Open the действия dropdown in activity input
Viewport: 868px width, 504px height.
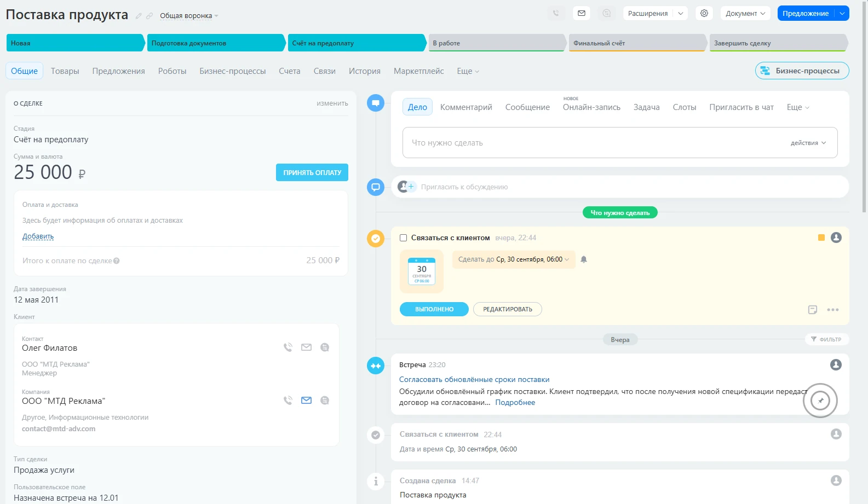click(x=808, y=143)
